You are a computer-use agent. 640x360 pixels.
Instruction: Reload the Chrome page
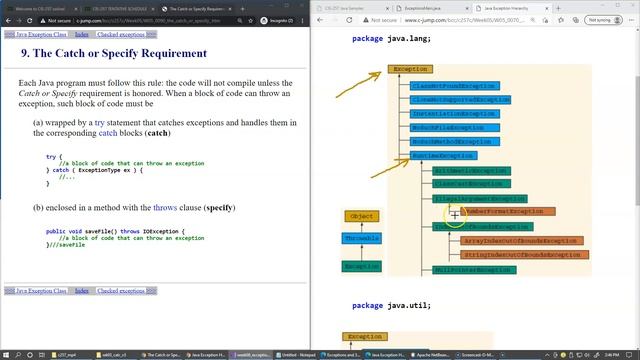30,20
